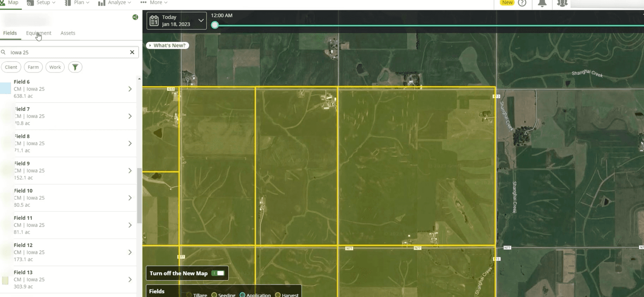
Task: Click the Client filter button
Action: click(11, 67)
